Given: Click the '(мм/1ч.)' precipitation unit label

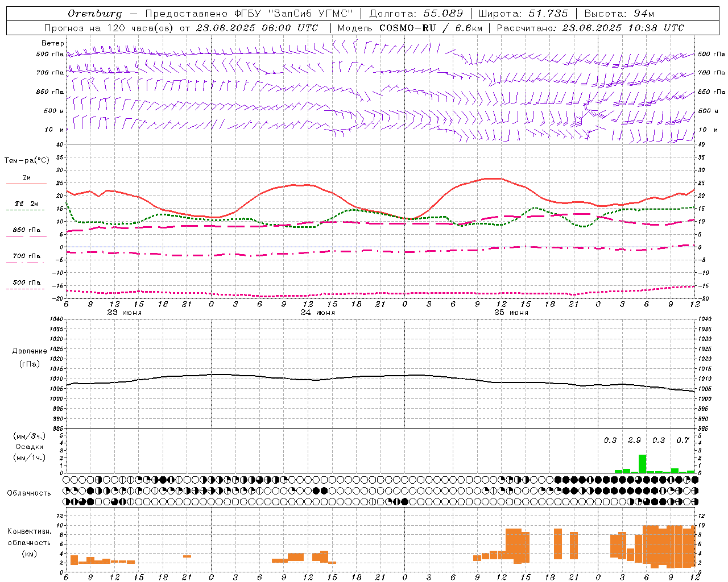Looking at the screenshot, I should (x=30, y=458).
